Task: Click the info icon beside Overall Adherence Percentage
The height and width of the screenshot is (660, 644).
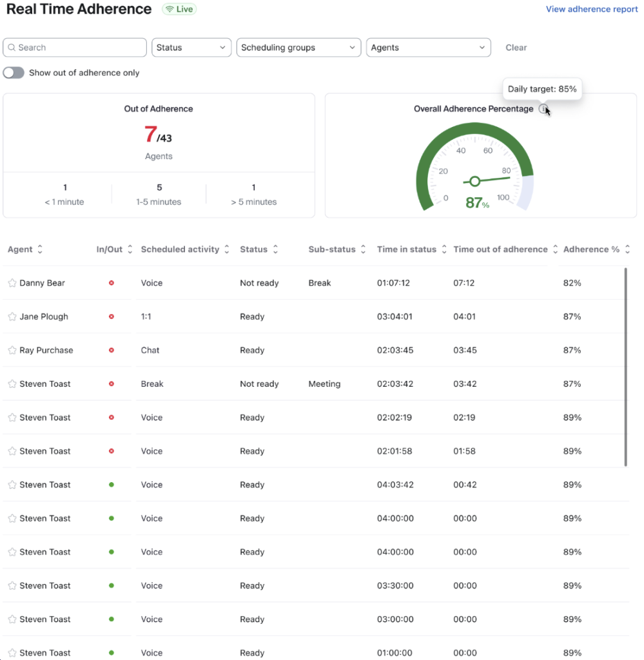Action: click(x=543, y=109)
